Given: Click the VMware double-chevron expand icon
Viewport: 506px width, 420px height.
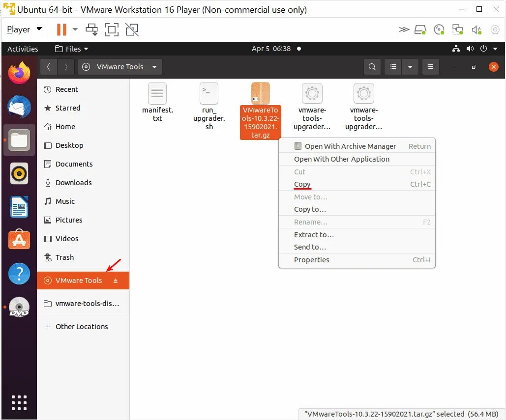Looking at the screenshot, I should pyautogui.click(x=404, y=29).
